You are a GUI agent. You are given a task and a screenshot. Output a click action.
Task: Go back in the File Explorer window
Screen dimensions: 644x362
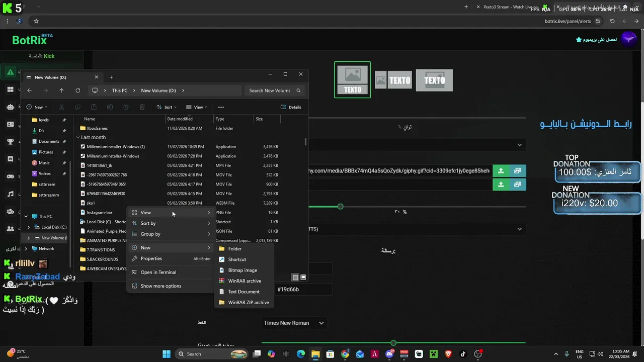tap(29, 90)
